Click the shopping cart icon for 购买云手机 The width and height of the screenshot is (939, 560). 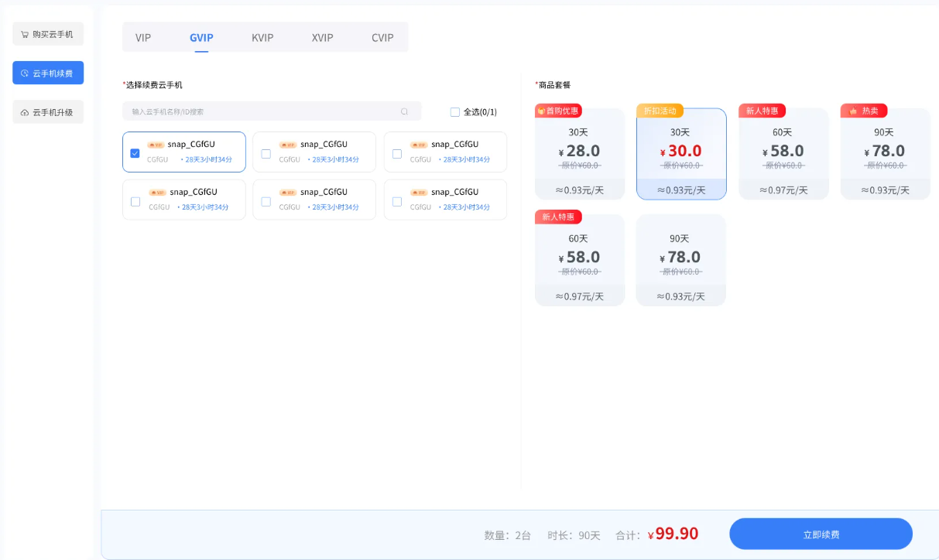(25, 35)
